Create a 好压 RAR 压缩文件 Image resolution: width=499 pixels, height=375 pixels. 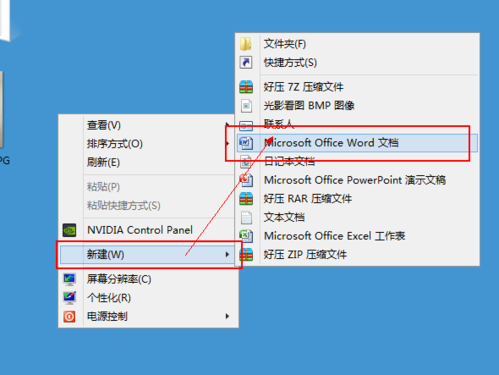[x=357, y=199]
